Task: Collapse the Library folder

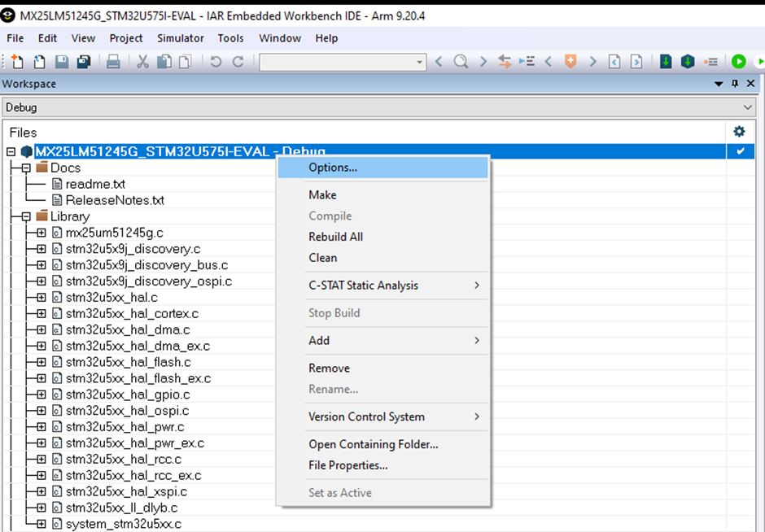Action: tap(26, 216)
